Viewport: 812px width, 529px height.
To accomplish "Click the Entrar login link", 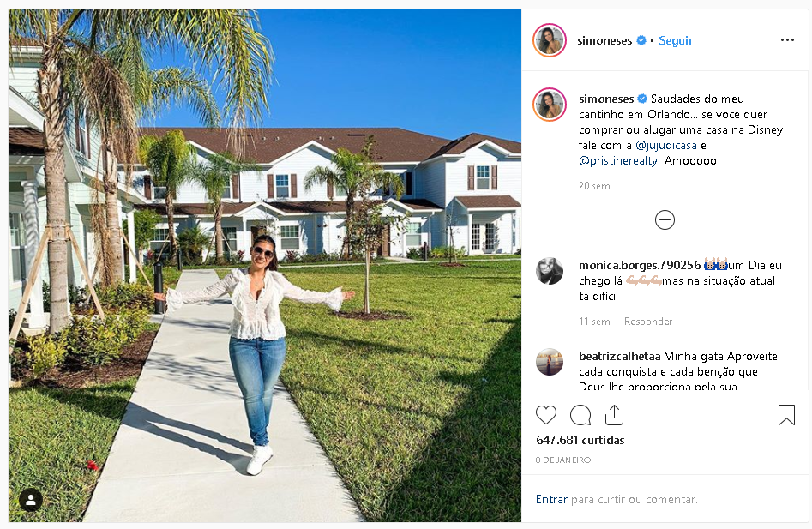I will (551, 500).
